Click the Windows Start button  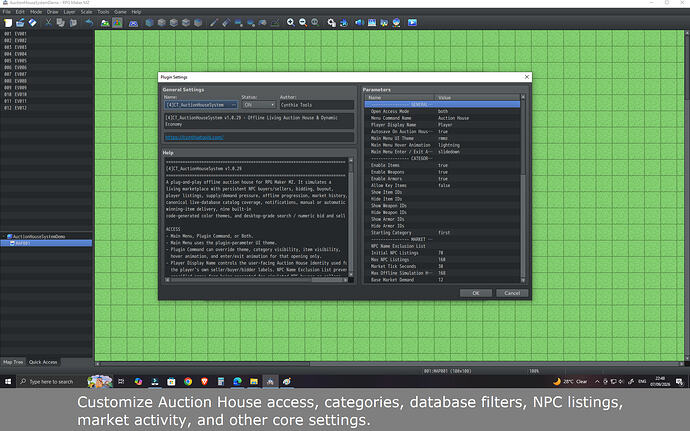(x=8, y=382)
